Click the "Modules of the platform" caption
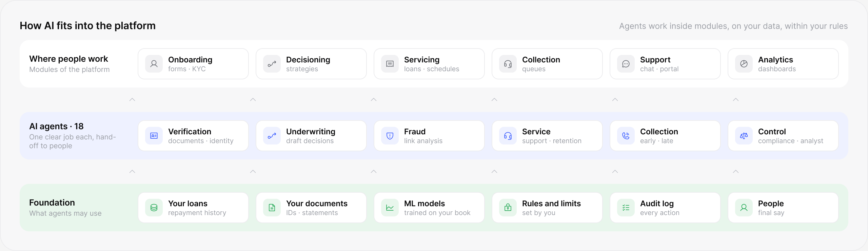The height and width of the screenshot is (251, 868). point(70,70)
